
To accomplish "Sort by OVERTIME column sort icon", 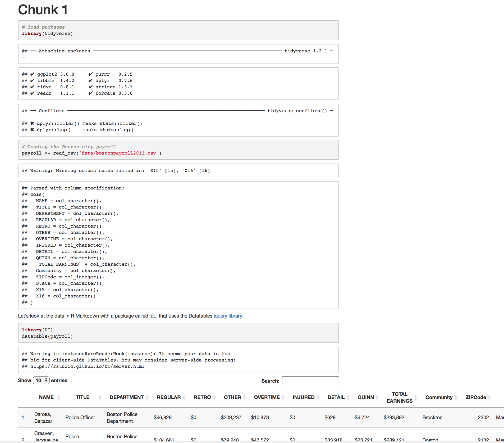I will tap(283, 397).
